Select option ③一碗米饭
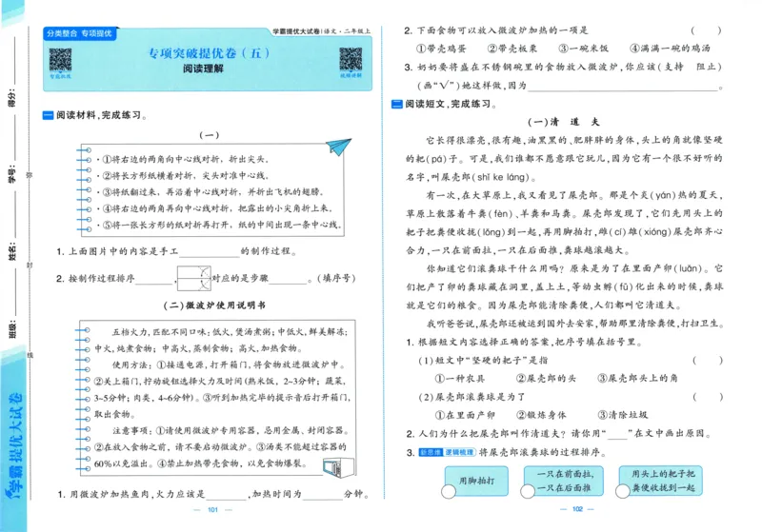 [x=583, y=49]
